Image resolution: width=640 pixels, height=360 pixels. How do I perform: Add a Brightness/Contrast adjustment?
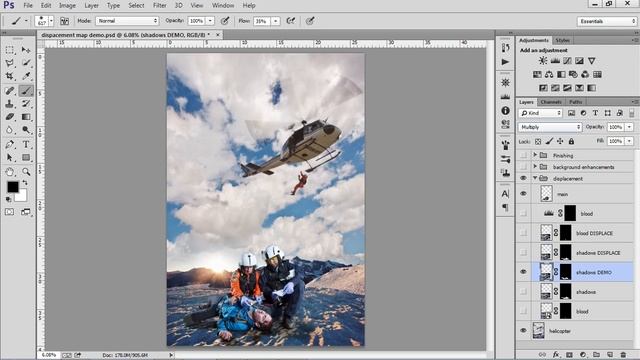coord(542,61)
